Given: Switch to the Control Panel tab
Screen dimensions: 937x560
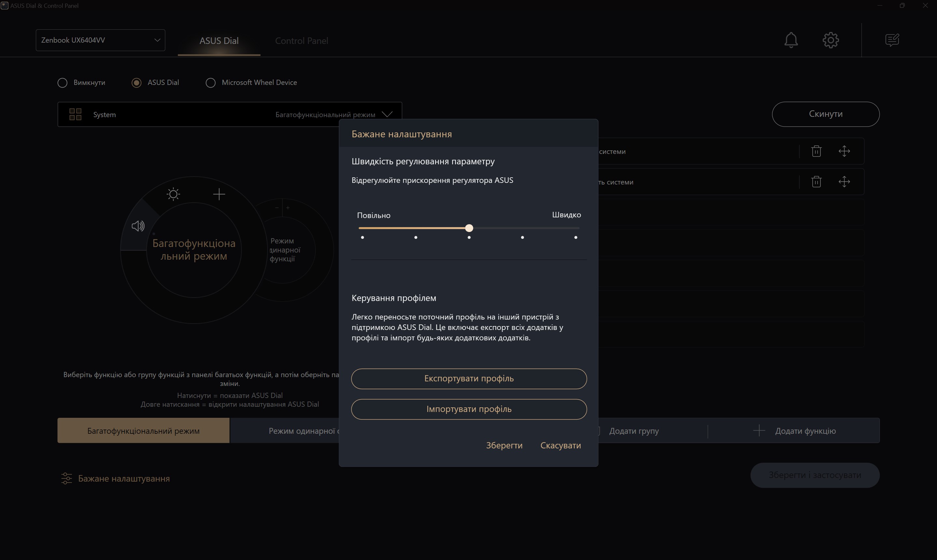Looking at the screenshot, I should [301, 41].
